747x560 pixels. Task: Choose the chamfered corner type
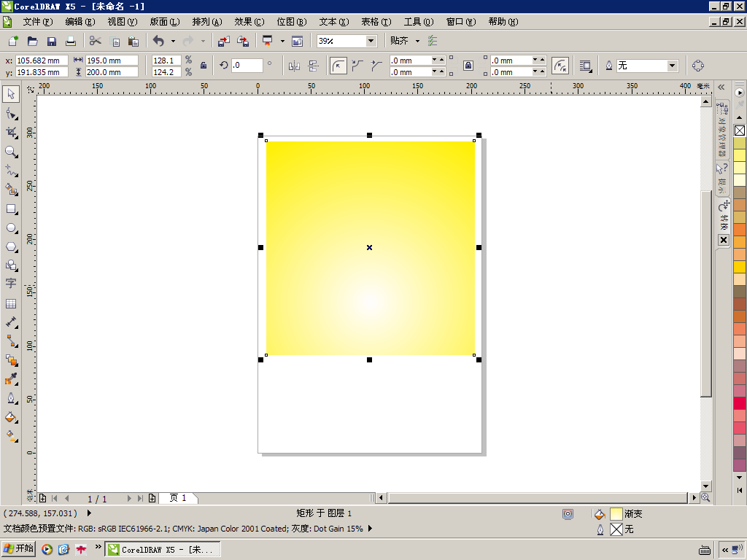[376, 66]
